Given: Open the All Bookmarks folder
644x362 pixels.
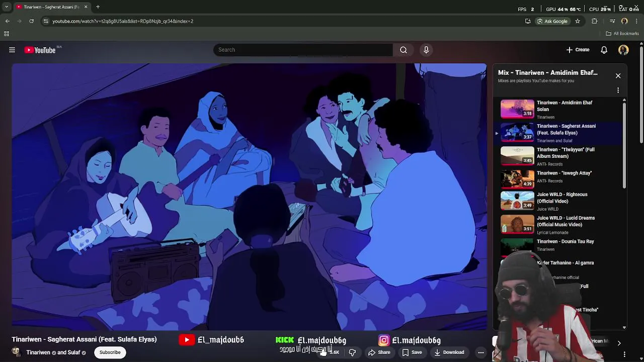Looking at the screenshot, I should click(x=622, y=34).
